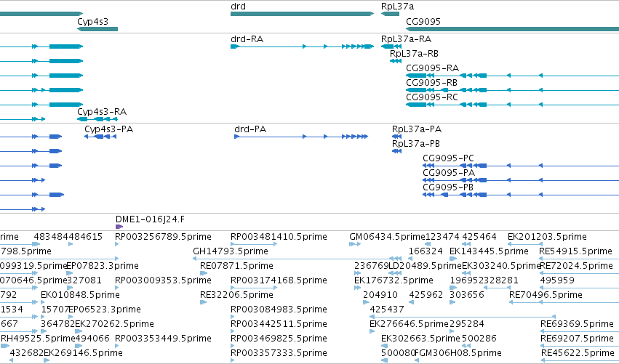Click the CG9095-RB transcript label
The height and width of the screenshot is (364, 619).
point(431,82)
